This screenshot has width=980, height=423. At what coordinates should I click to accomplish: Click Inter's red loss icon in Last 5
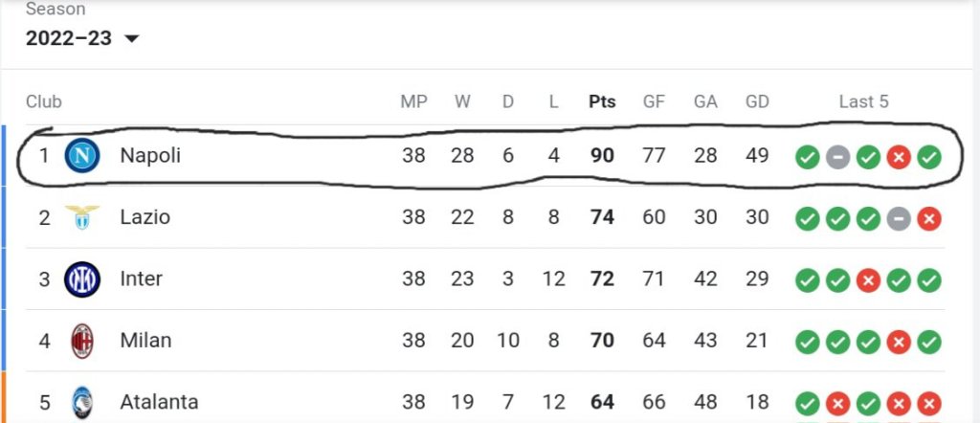[x=868, y=280]
